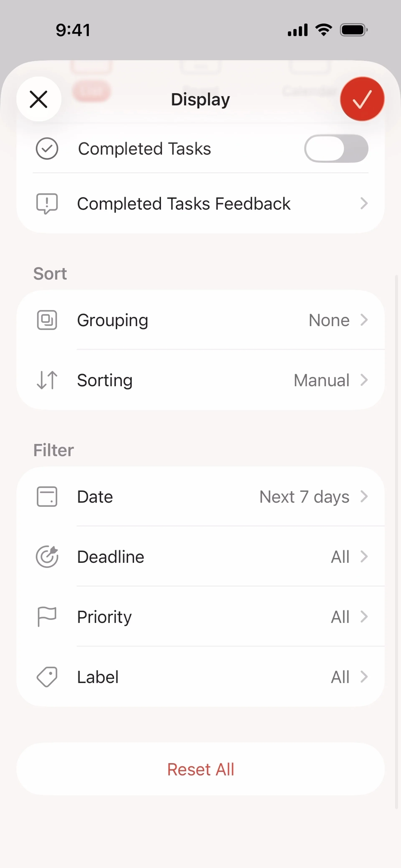Tap the Grouping stacked squares icon
The image size is (401, 868).
(x=47, y=320)
